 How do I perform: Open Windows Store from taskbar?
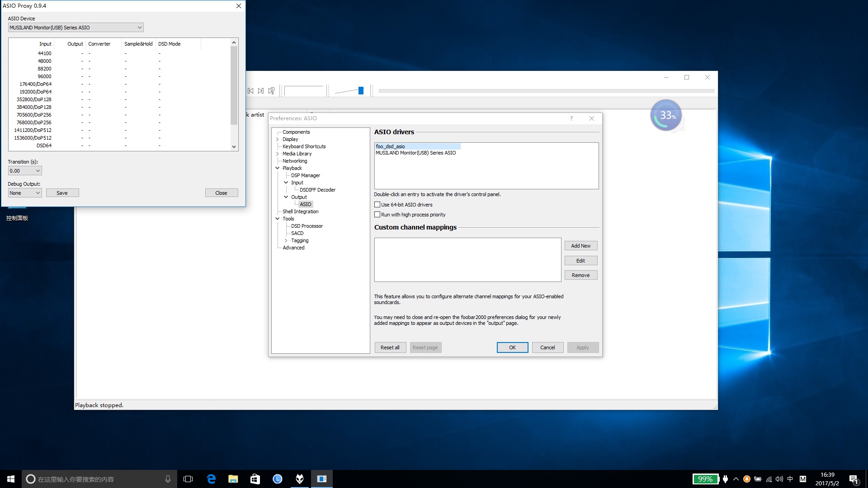click(255, 479)
